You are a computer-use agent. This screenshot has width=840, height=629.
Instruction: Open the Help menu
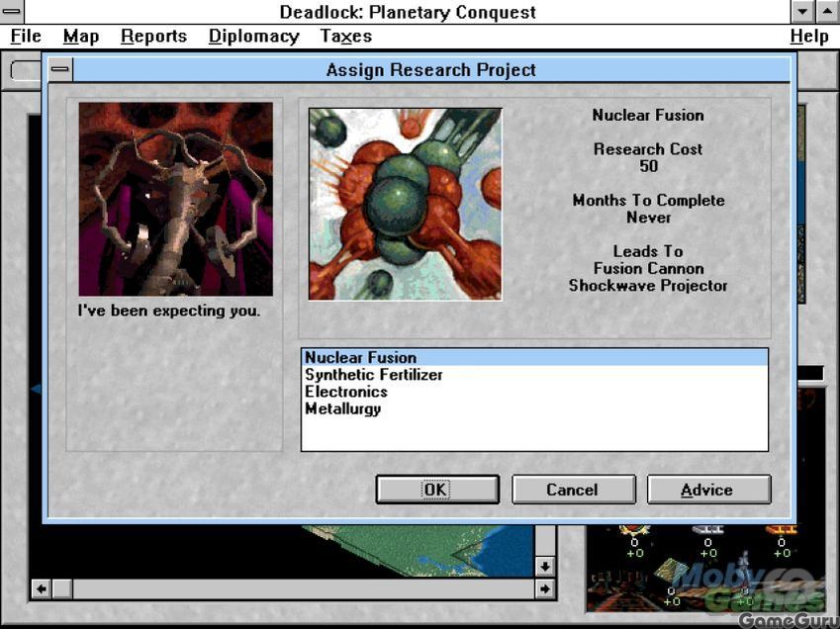coord(809,36)
